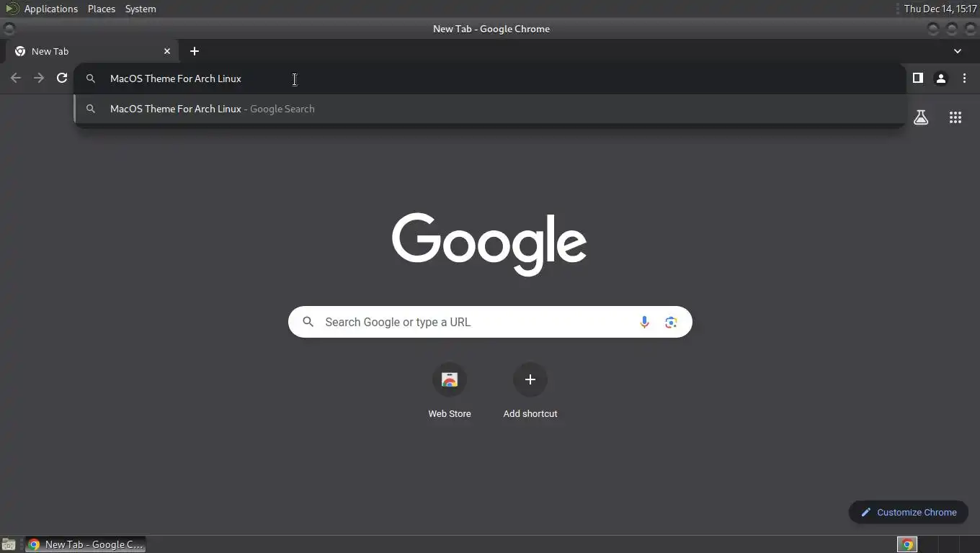Viewport: 980px width, 553px height.
Task: Click the New Tab taskbar window button
Action: [x=86, y=544]
